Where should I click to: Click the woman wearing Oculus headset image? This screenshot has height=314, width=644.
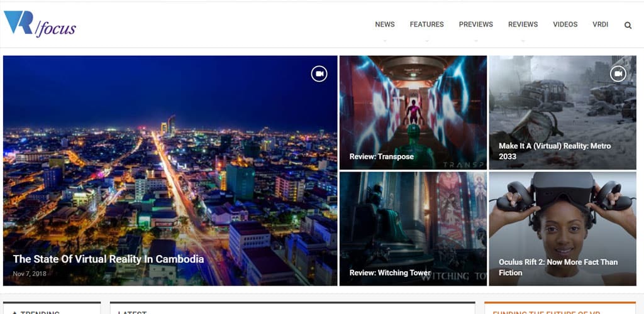pos(562,214)
